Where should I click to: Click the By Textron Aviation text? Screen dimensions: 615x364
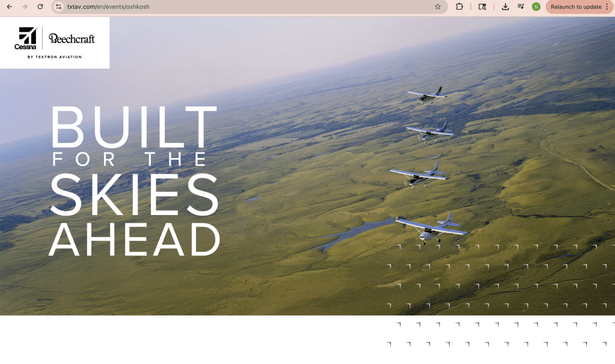pos(54,57)
